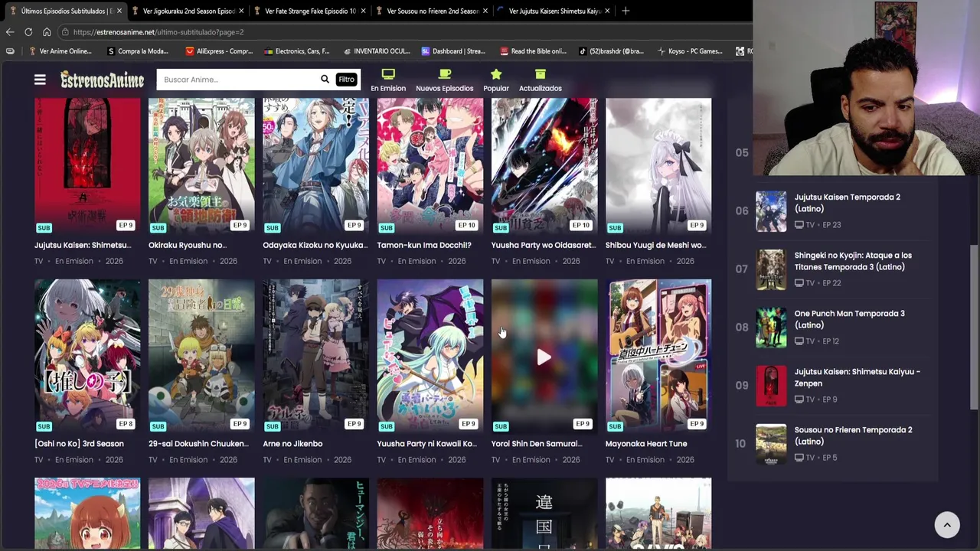Open Okiraku Ryoushu no poster thumbnail
This screenshot has height=551, width=980.
tap(201, 166)
